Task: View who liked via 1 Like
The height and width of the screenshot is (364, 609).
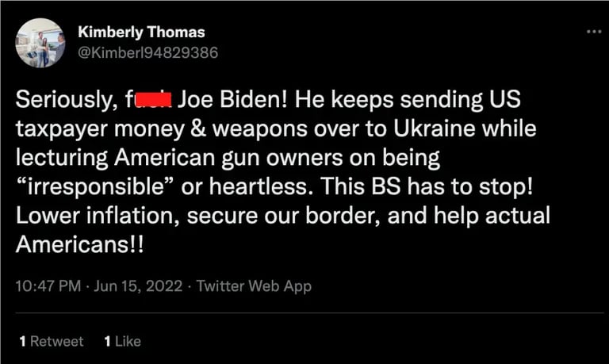Action: (122, 341)
